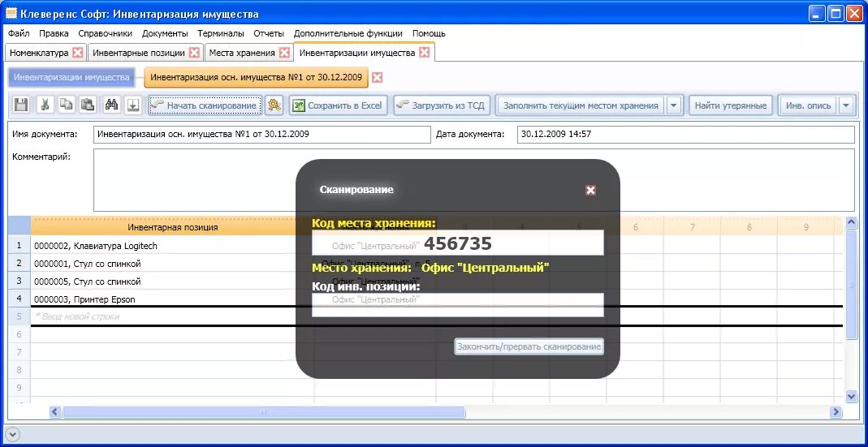Open the Дополнительные функции menu
Viewport: 868px width, 447px height.
[348, 33]
